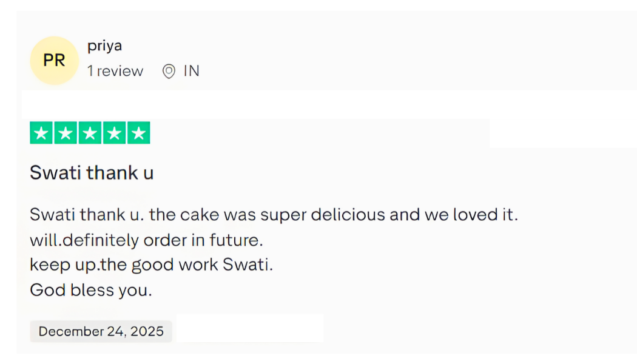Click the yellow PR avatar circle
The image size is (637, 364).
[x=54, y=61]
